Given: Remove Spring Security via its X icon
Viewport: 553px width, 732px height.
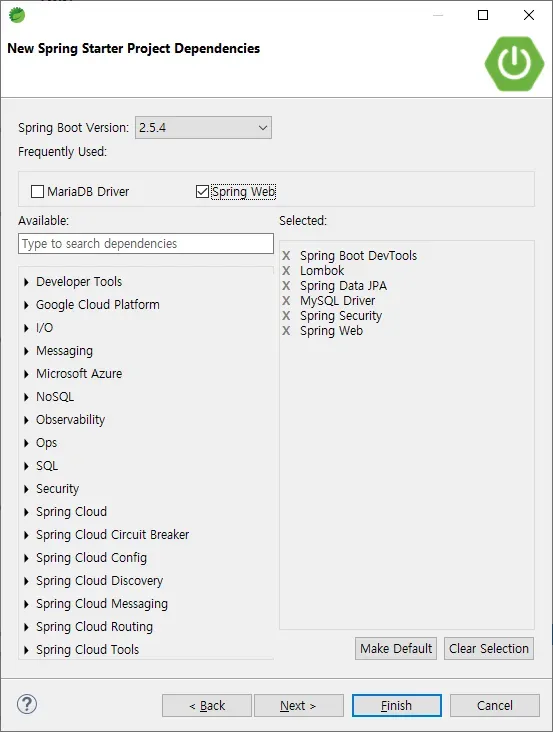Looking at the screenshot, I should pos(286,316).
